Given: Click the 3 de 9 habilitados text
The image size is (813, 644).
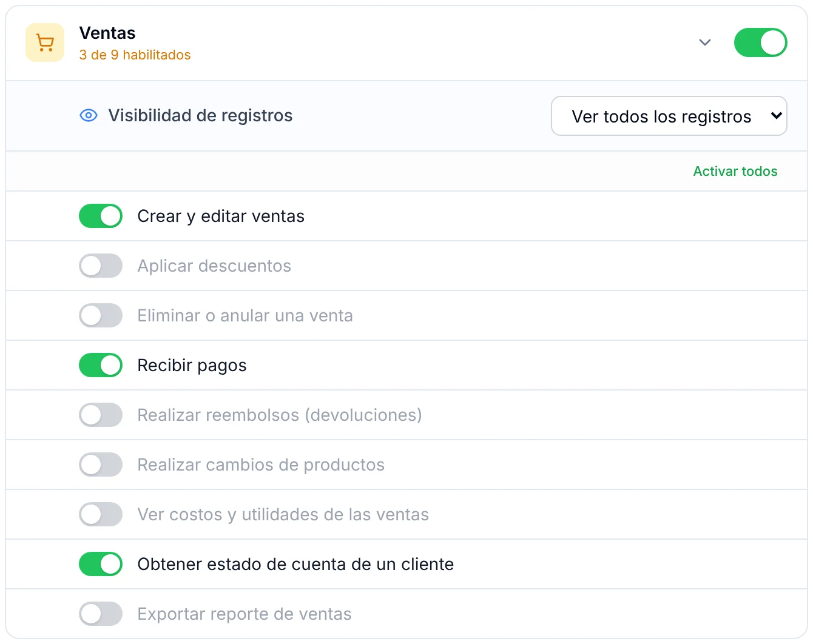Looking at the screenshot, I should 135,55.
